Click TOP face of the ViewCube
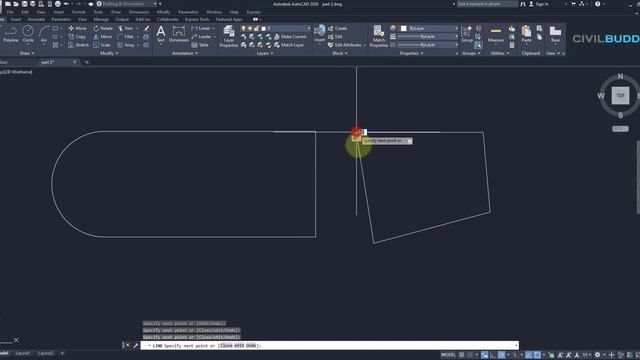Viewport: 640px width, 360px height. (620, 96)
